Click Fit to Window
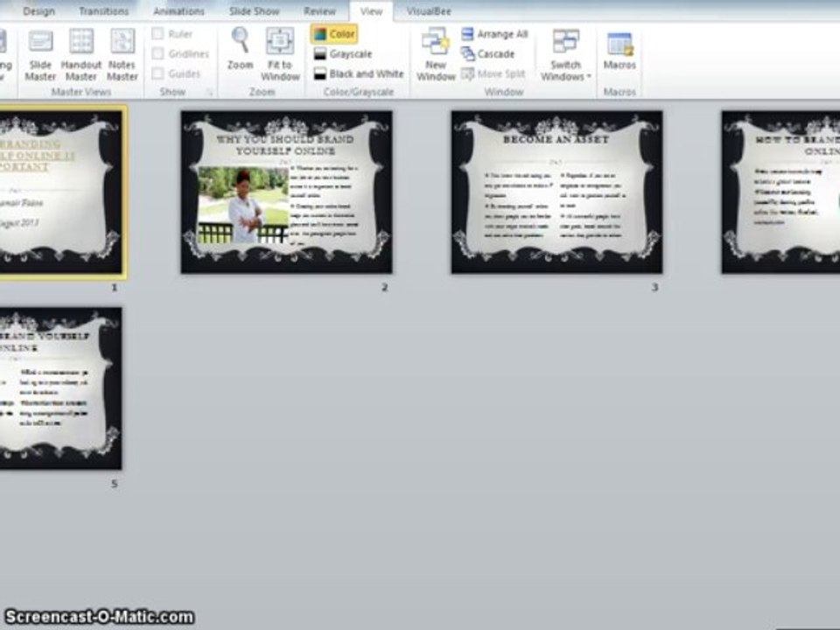This screenshot has width=840, height=630. click(x=280, y=54)
